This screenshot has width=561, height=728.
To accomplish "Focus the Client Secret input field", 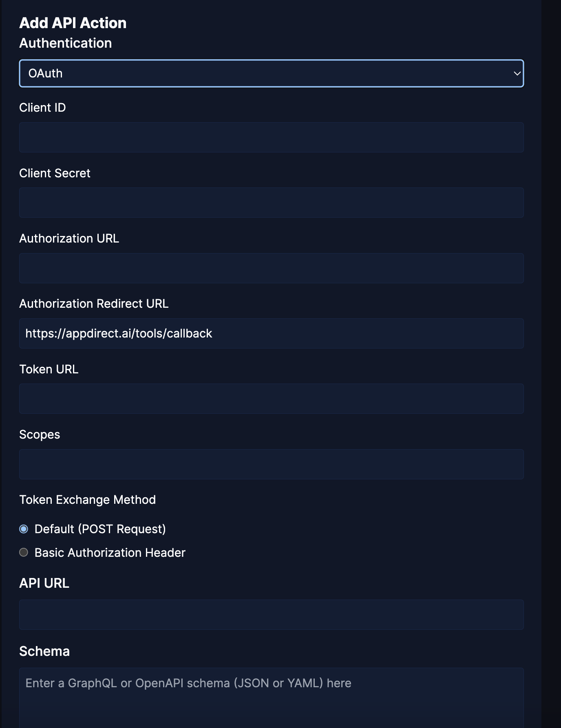I will pyautogui.click(x=272, y=203).
